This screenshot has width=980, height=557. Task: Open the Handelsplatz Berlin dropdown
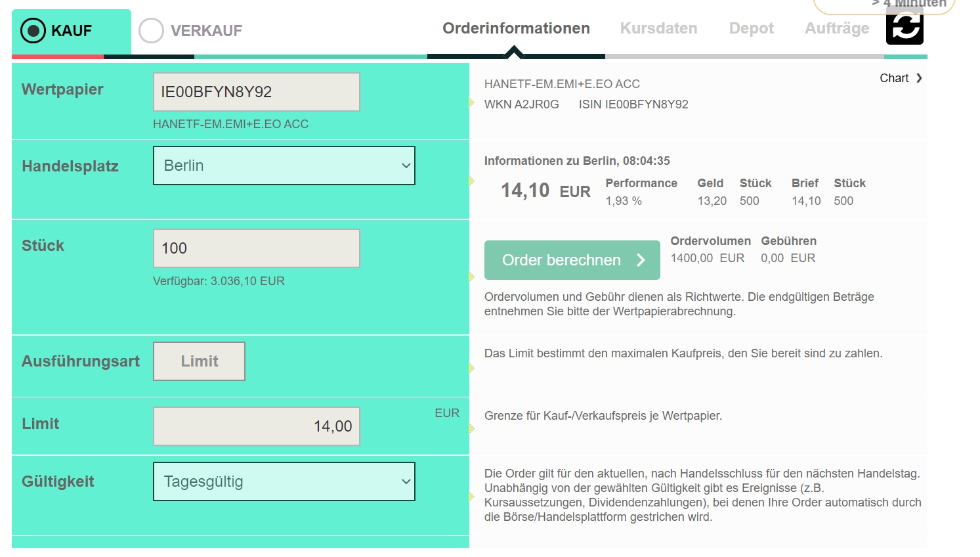click(x=284, y=166)
